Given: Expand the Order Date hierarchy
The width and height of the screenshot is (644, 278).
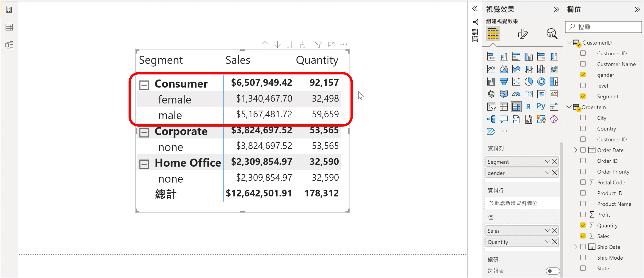Looking at the screenshot, I should [x=576, y=150].
